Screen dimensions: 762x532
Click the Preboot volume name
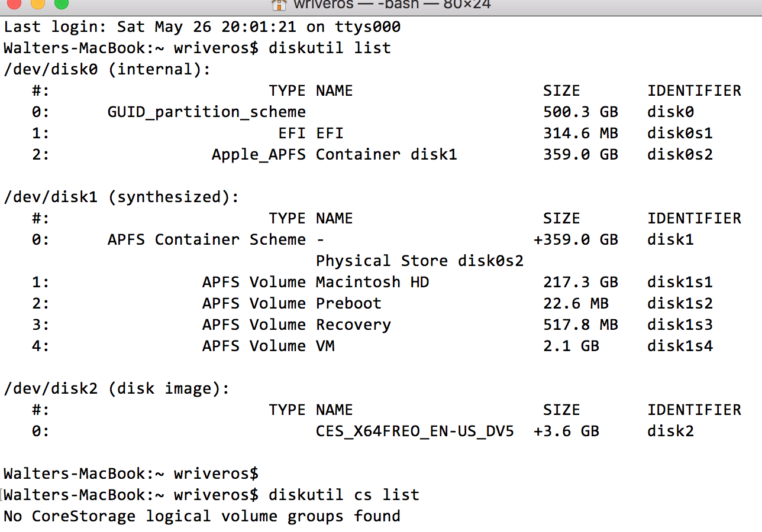[x=348, y=303]
